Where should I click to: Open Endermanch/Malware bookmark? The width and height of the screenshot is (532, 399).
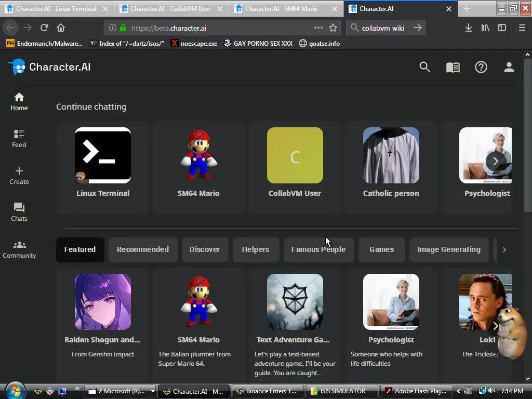(x=45, y=44)
